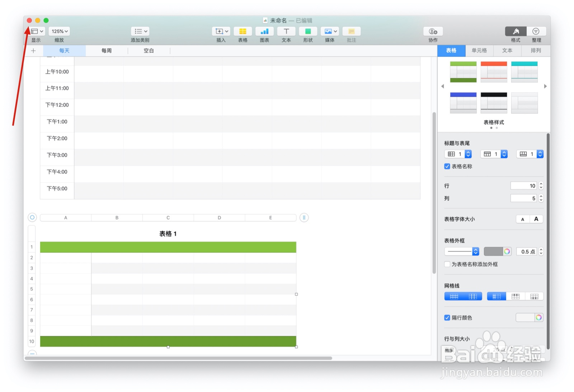
Task: Increase table font size with large A
Action: tap(536, 219)
